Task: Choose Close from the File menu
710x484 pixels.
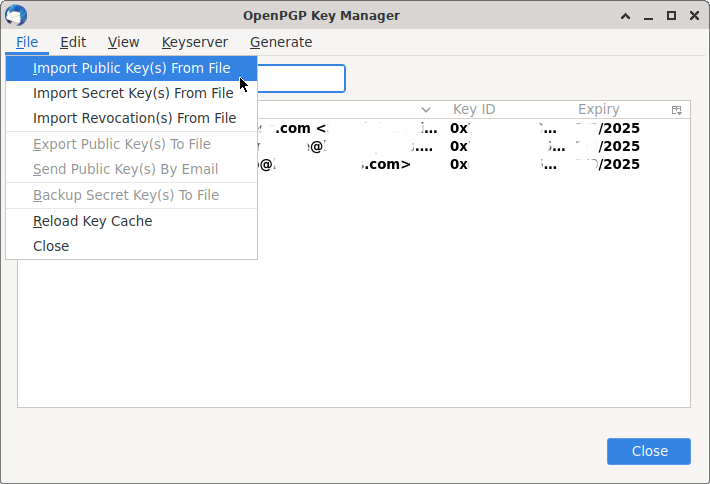Action: [51, 246]
